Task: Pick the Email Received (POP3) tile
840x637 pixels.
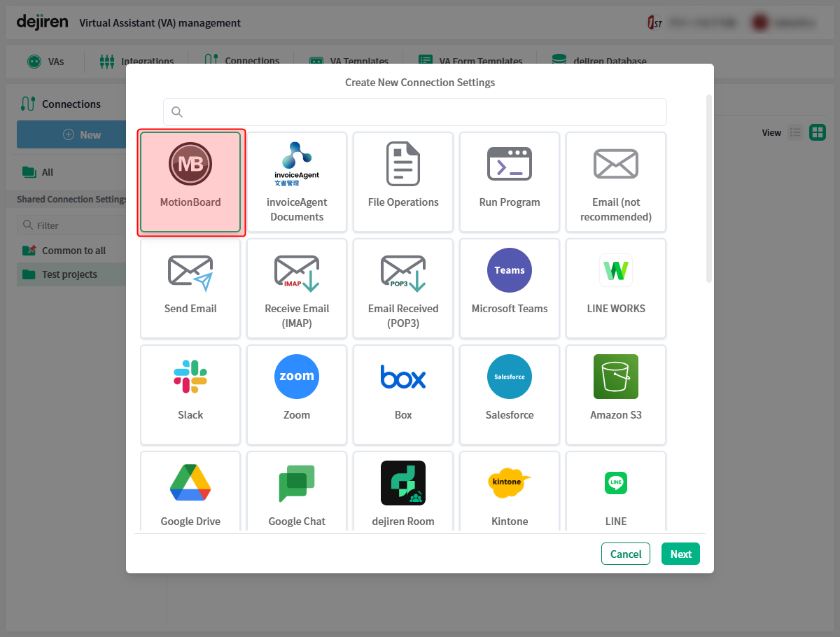Action: (403, 288)
